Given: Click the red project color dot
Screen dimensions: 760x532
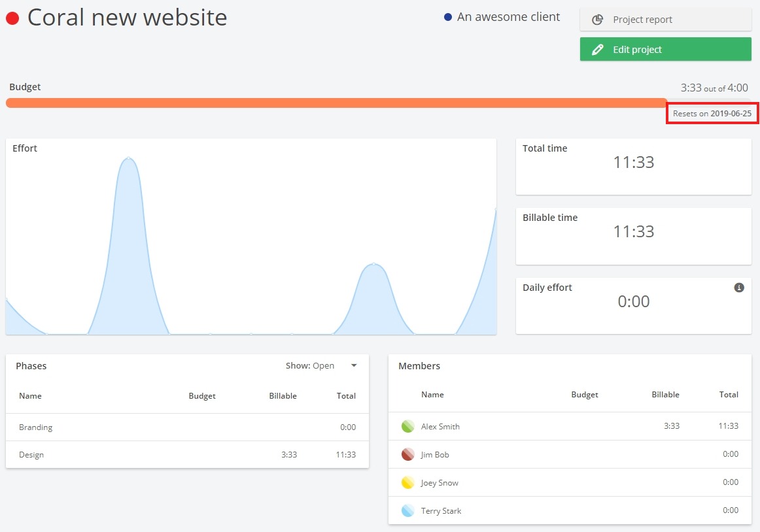Looking at the screenshot, I should coord(12,18).
